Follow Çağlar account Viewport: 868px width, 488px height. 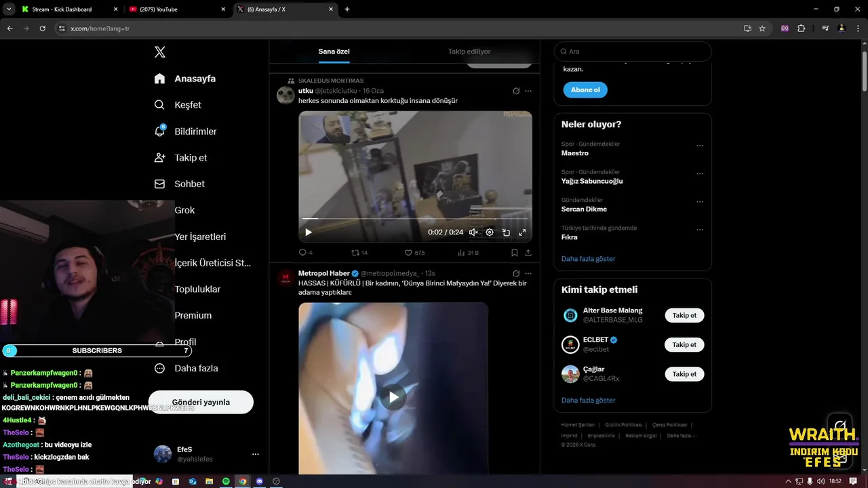click(x=684, y=374)
